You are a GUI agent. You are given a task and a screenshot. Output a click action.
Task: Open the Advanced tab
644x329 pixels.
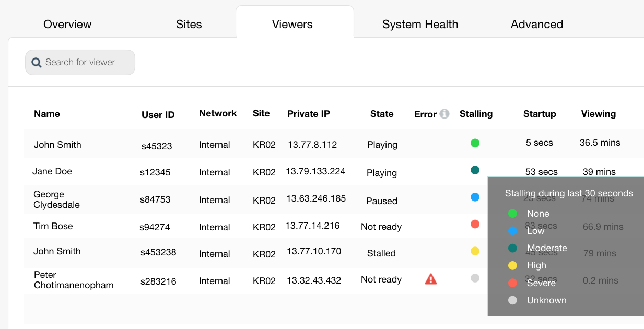coord(537,24)
